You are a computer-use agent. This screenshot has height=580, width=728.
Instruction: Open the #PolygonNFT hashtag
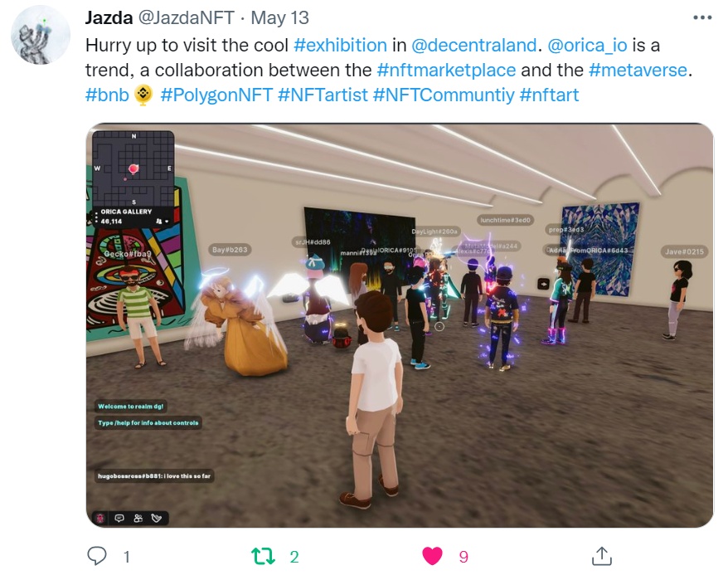coord(216,95)
